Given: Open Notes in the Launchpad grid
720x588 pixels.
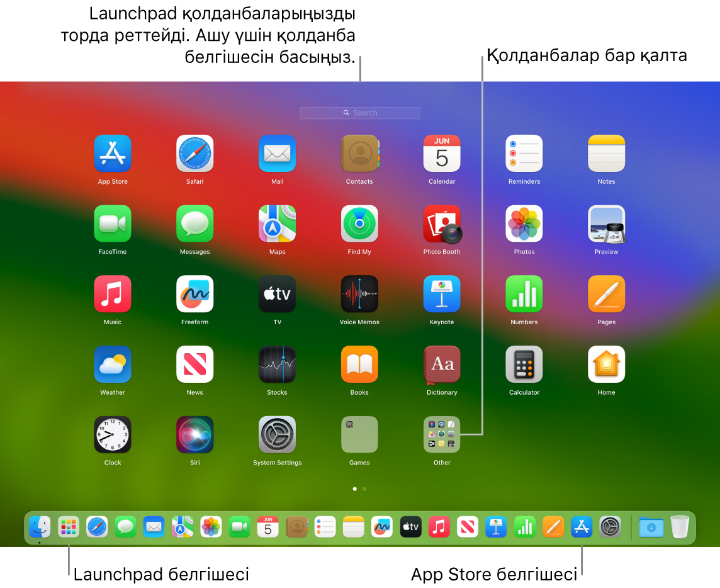Looking at the screenshot, I should pos(606,154).
